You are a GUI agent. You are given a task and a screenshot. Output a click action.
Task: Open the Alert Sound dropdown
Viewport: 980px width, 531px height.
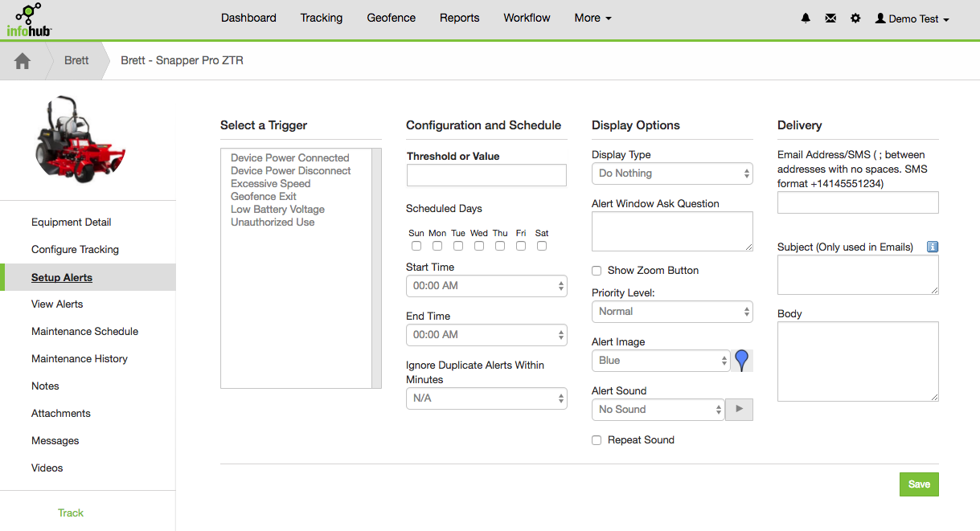(658, 410)
